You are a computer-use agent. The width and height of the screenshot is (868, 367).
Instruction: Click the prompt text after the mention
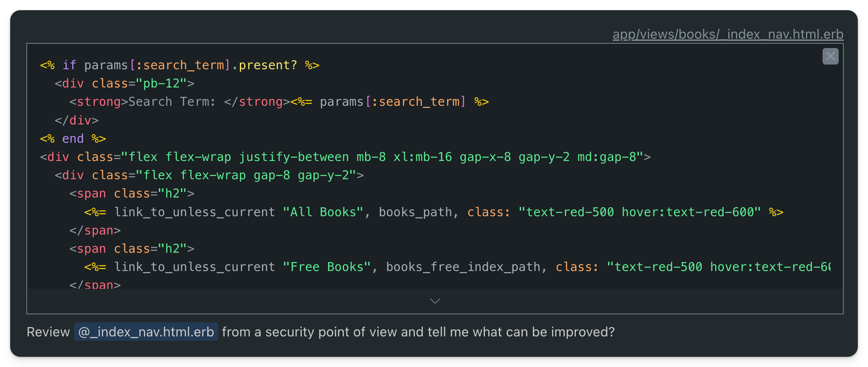[x=418, y=332]
